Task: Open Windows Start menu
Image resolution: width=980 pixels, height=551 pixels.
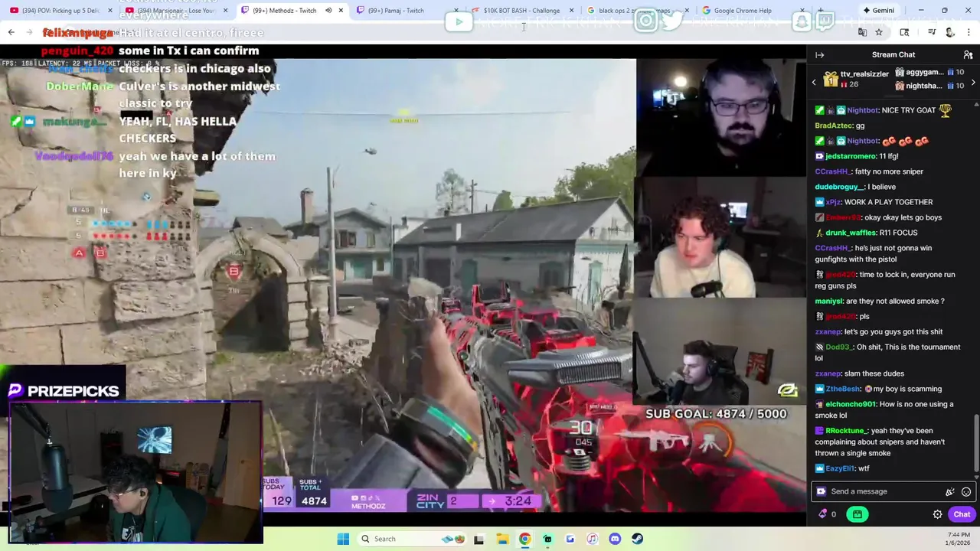Action: coord(343,539)
